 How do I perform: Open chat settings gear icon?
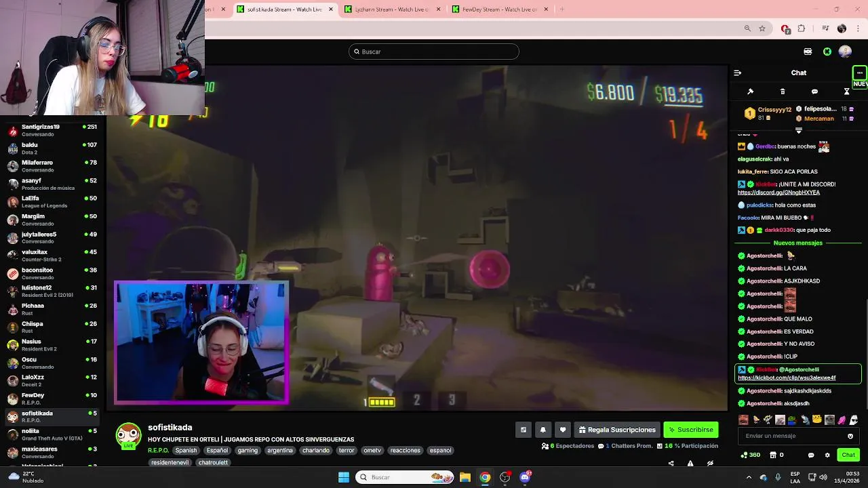(x=827, y=455)
